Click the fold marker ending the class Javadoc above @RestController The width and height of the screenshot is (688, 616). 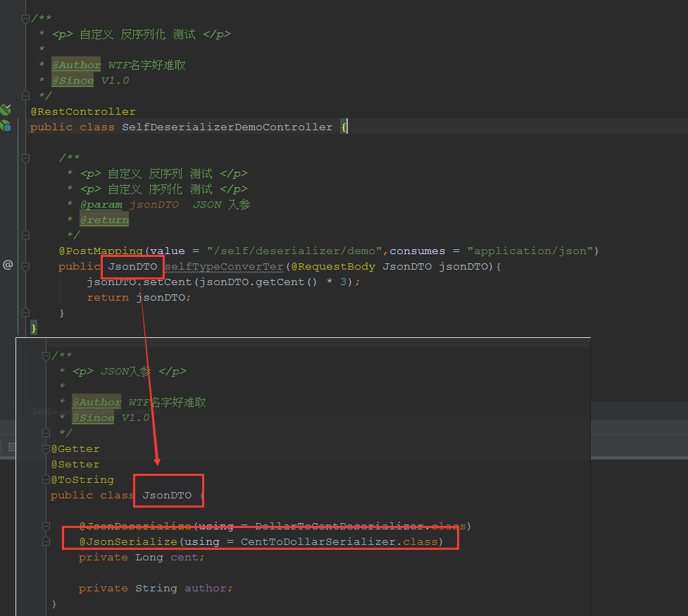pyautogui.click(x=25, y=95)
